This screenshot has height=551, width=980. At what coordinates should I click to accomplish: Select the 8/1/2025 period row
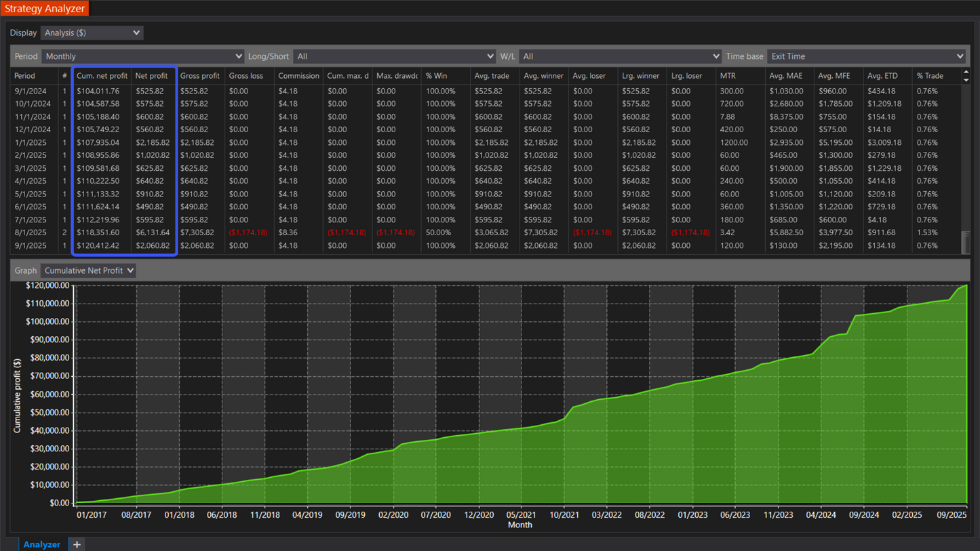click(x=31, y=232)
